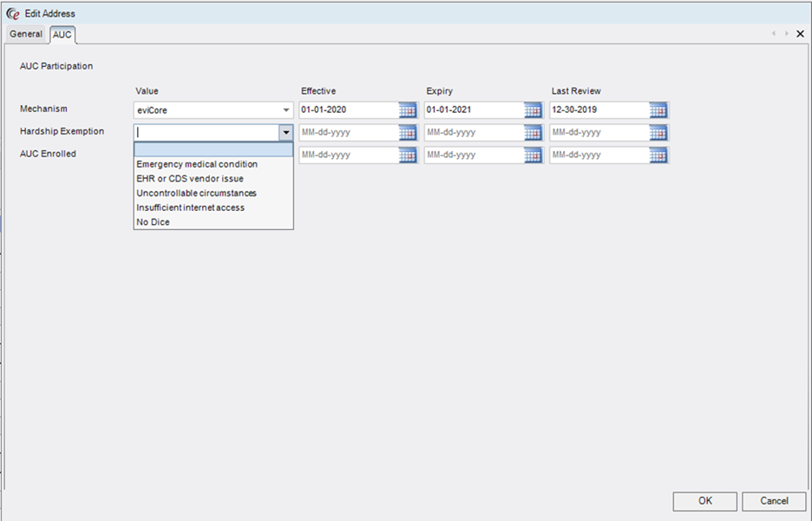The height and width of the screenshot is (521, 812).
Task: Open calendar for AUC Enrolled Effective date
Action: (408, 155)
